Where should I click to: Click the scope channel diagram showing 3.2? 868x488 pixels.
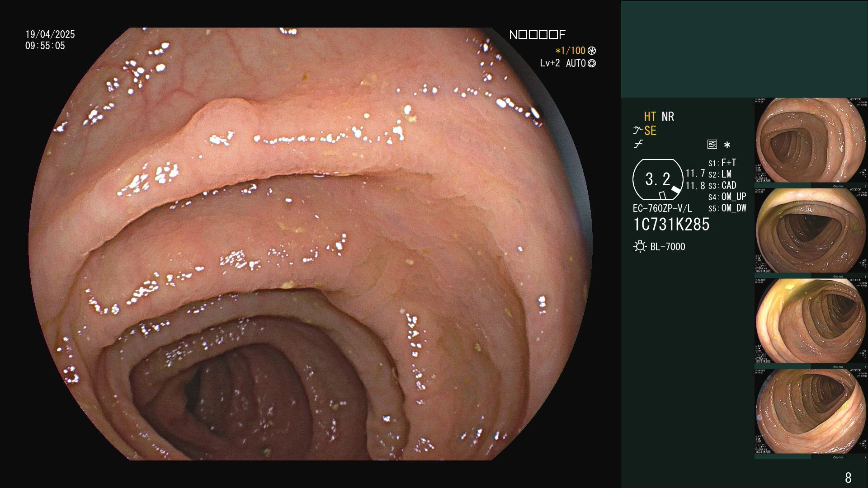[x=658, y=179]
